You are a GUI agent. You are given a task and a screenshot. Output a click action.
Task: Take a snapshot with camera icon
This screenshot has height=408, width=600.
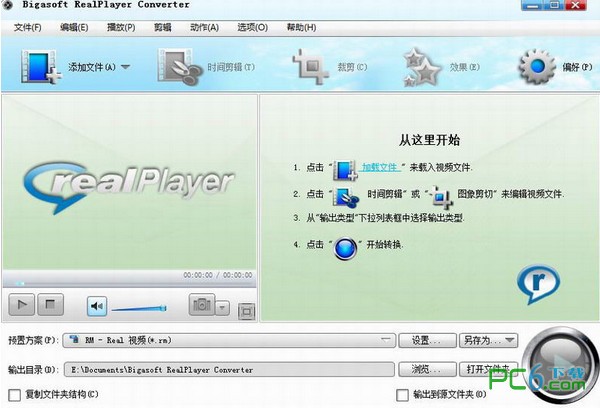coord(202,305)
